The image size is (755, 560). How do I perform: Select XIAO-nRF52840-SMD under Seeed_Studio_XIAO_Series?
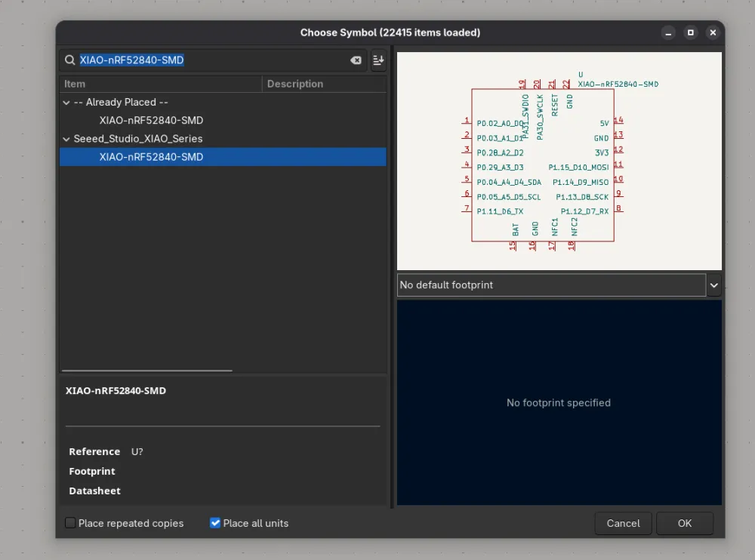pyautogui.click(x=151, y=157)
